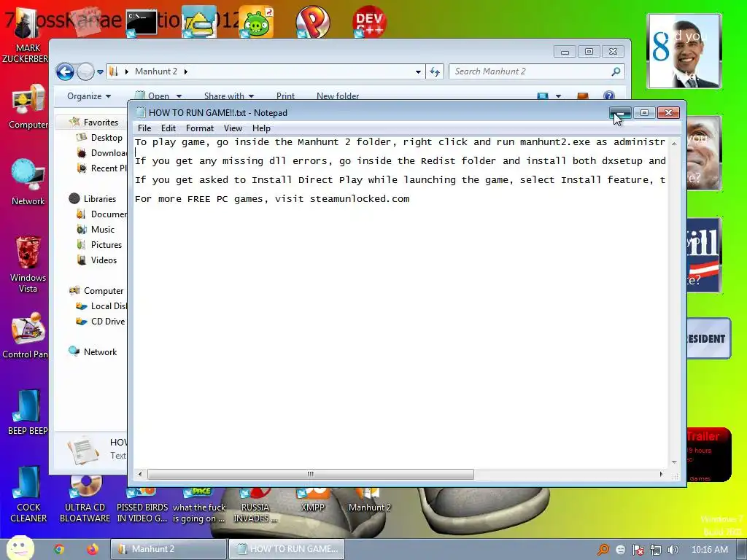Screen dimensions: 747x560
Task: Open DEV C++ desktop icon
Action: pyautogui.click(x=369, y=21)
